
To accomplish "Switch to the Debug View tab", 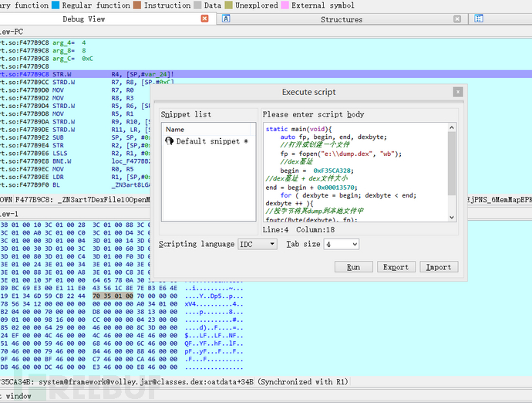I will 84,19.
